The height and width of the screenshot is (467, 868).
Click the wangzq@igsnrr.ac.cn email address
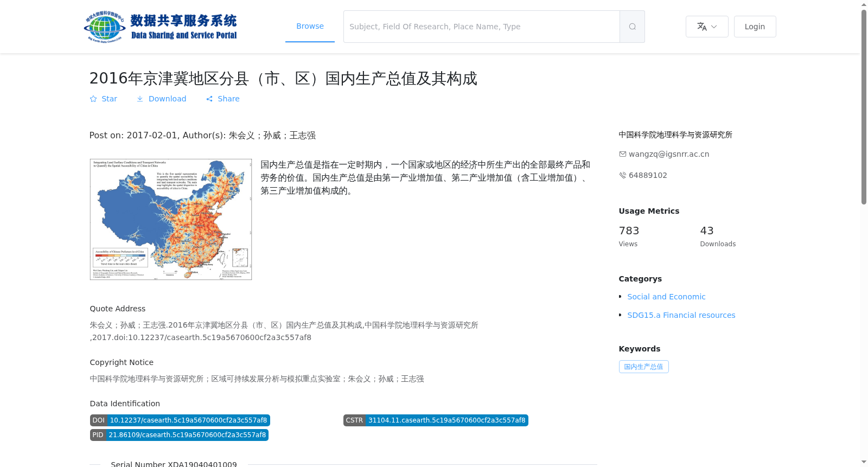(x=669, y=154)
